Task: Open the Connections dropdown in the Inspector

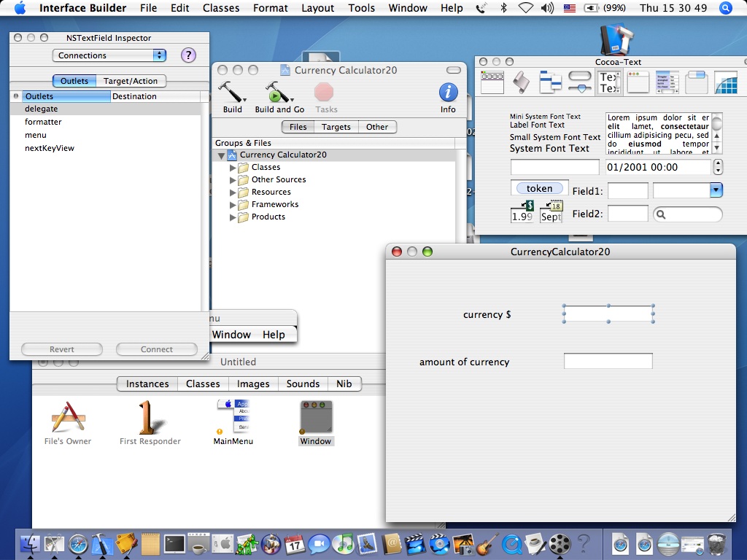Action: point(109,55)
